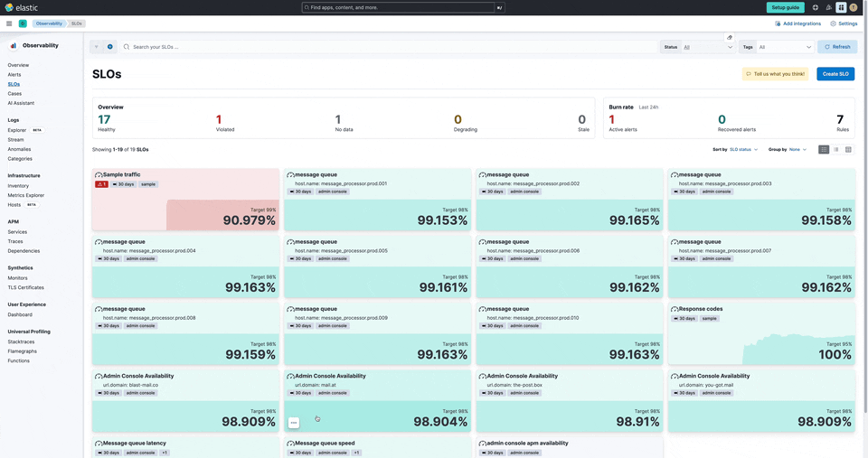
Task: Open the hamburger navigation menu
Action: coord(9,23)
